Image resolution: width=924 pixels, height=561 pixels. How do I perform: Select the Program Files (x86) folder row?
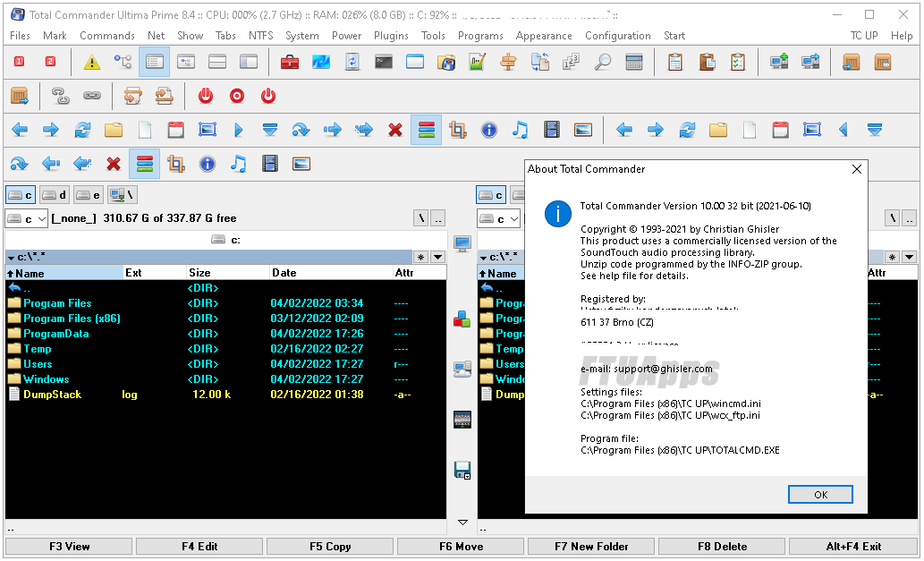[x=225, y=319]
